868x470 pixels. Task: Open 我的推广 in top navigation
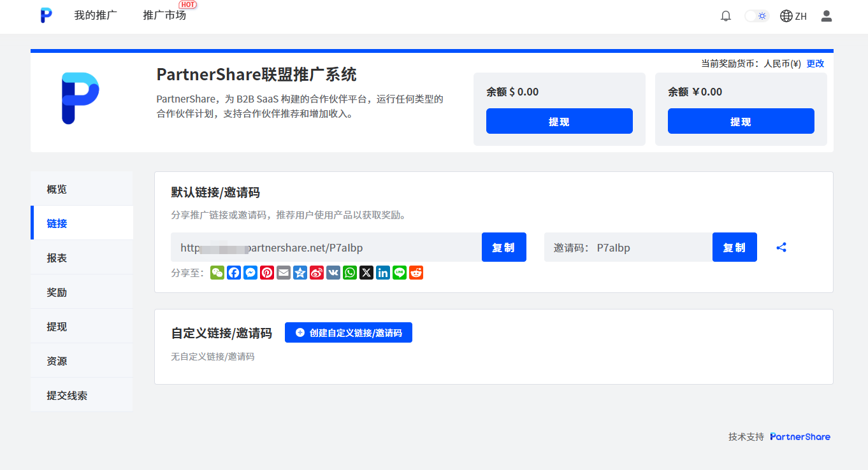(x=96, y=15)
